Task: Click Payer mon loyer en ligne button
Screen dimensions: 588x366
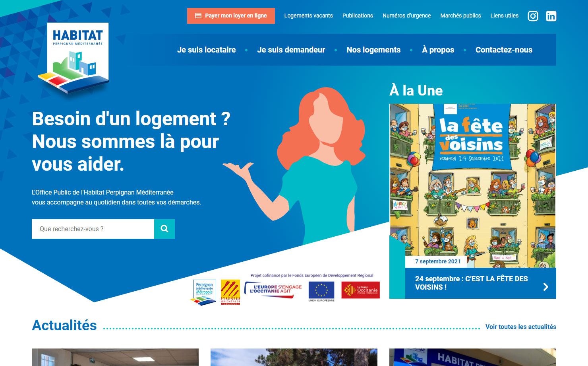Action: pyautogui.click(x=231, y=16)
